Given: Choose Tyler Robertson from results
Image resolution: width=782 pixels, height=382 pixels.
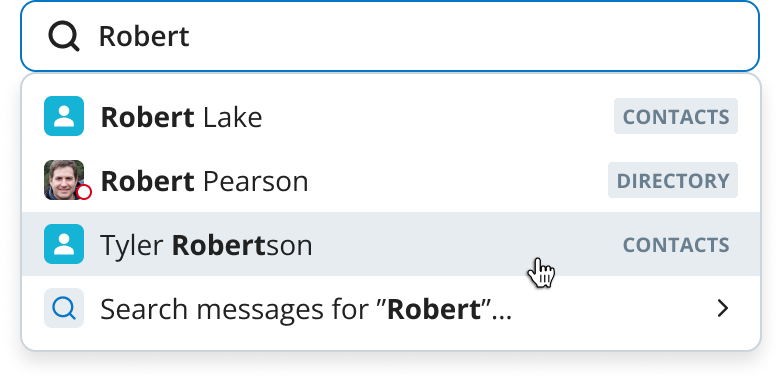Looking at the screenshot, I should [x=391, y=244].
